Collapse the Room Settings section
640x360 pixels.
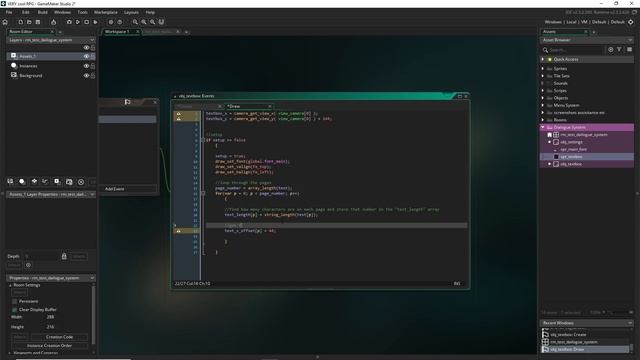[10, 285]
